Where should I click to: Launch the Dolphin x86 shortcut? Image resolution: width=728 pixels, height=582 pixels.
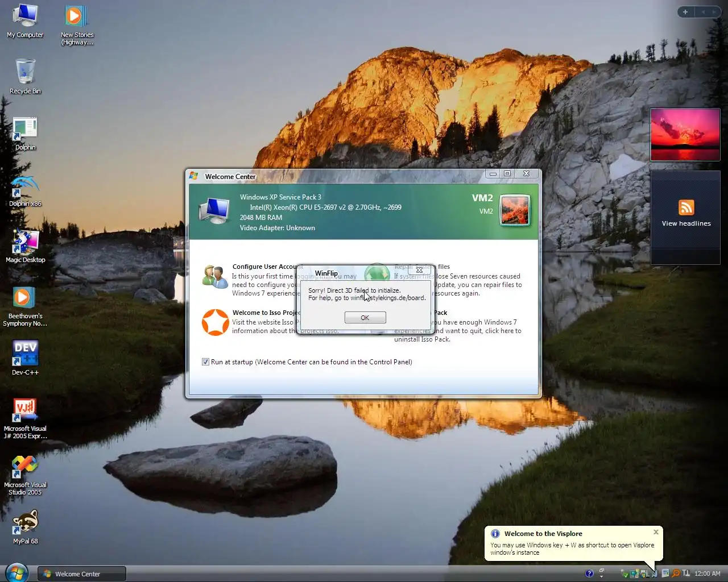(x=25, y=190)
